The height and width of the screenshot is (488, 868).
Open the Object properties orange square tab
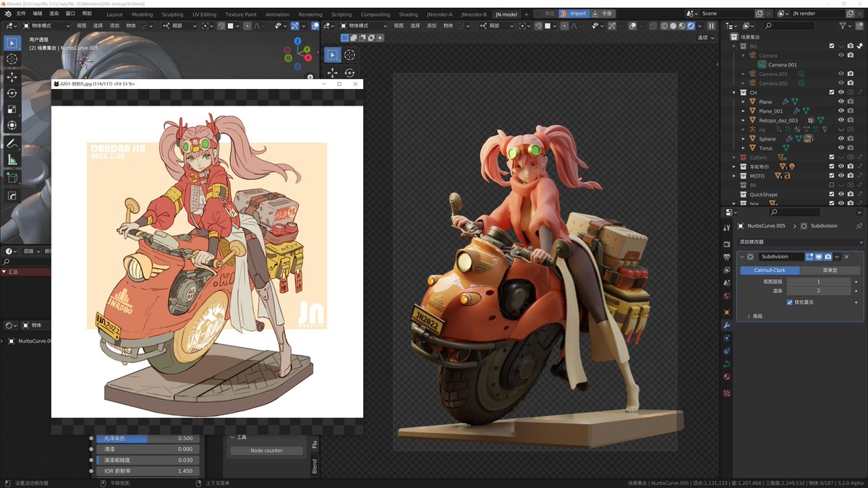tap(727, 312)
